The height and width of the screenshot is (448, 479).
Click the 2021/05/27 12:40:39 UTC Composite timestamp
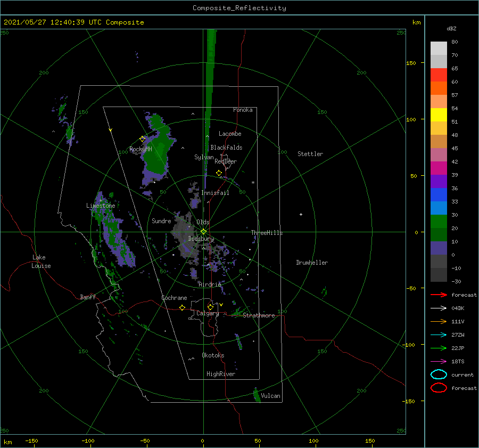[x=73, y=22]
